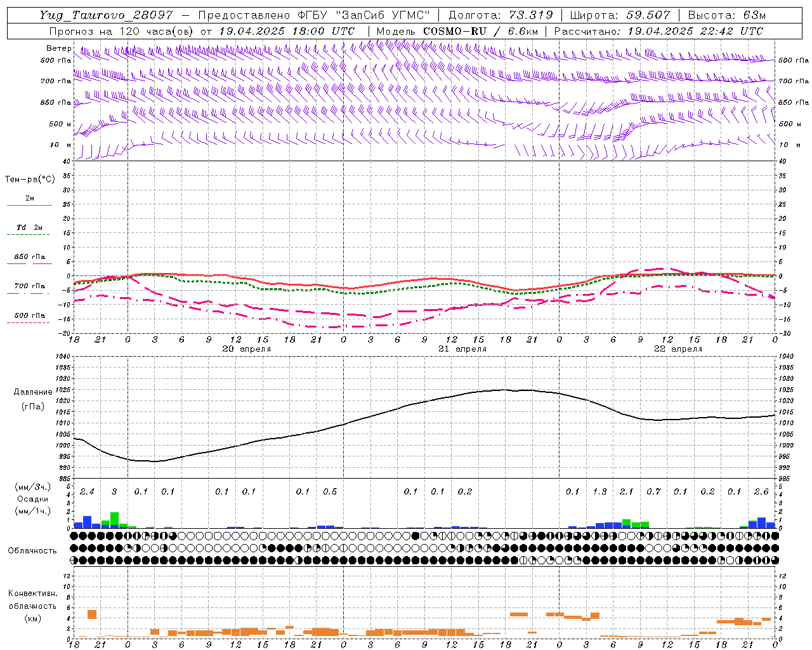Select the 21 апреля date label
812x650 pixels.
point(462,349)
